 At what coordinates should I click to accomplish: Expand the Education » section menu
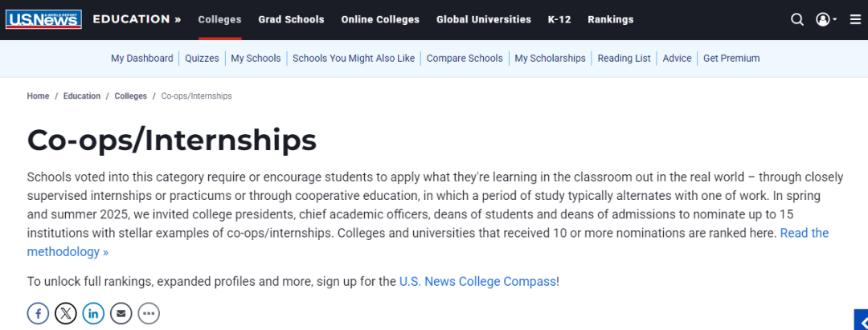click(137, 19)
